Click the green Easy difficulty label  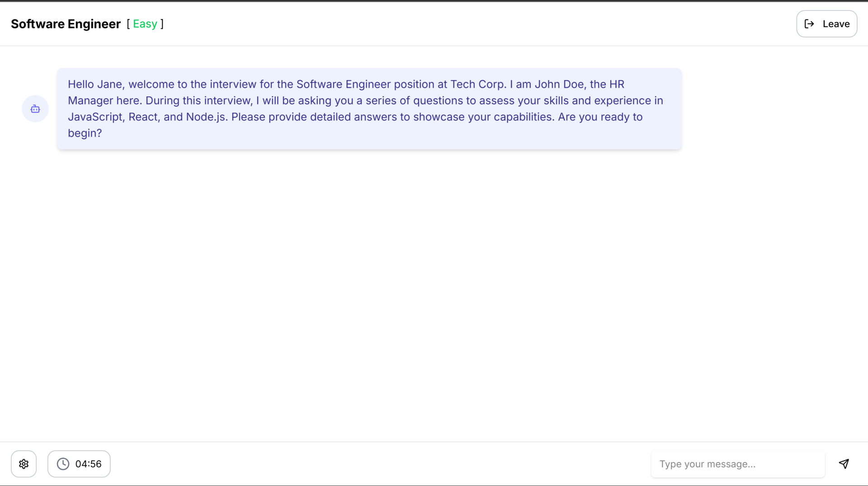click(145, 24)
